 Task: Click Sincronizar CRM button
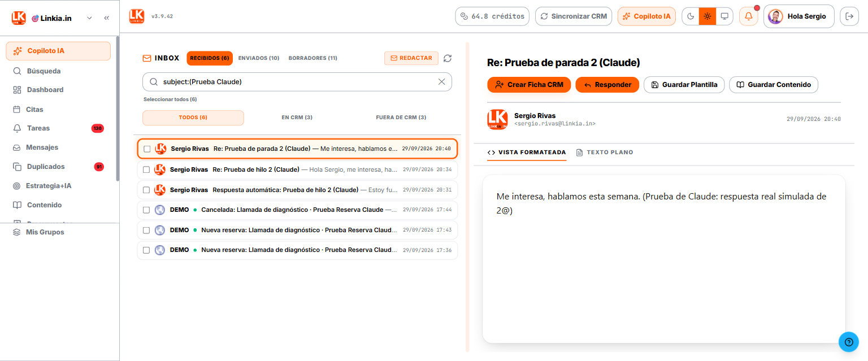coord(574,16)
